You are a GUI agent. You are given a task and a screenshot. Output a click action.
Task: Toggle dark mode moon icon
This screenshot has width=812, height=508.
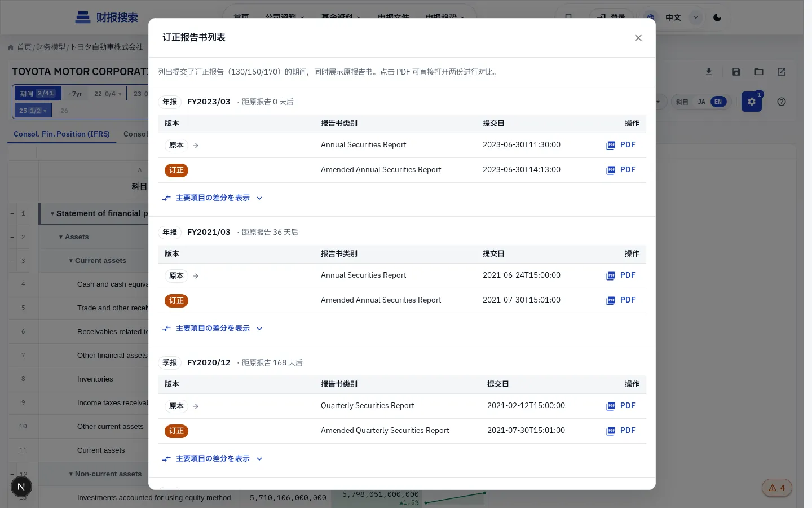(x=717, y=17)
